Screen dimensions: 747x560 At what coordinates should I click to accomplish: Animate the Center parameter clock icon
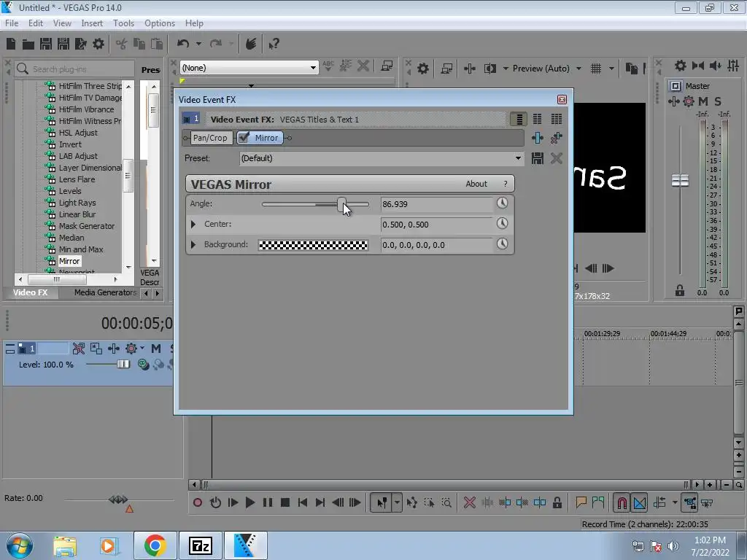pos(502,223)
